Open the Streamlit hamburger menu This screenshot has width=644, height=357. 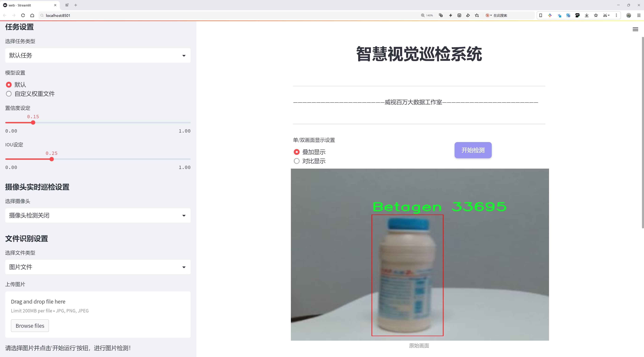coord(635,29)
